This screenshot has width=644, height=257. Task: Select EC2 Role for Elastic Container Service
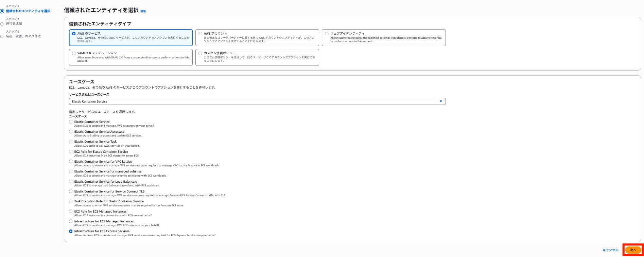pyautogui.click(x=71, y=152)
